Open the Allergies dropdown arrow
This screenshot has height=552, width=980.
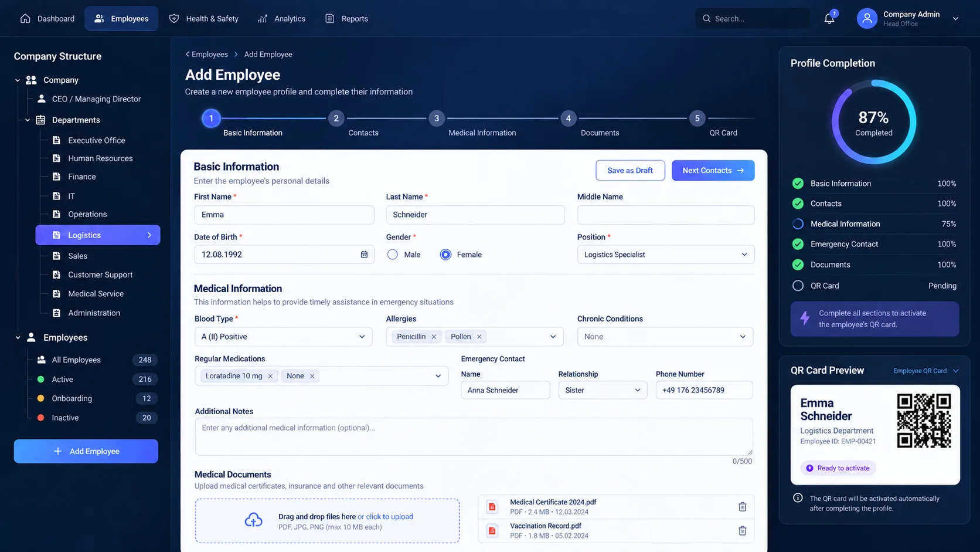[553, 337]
